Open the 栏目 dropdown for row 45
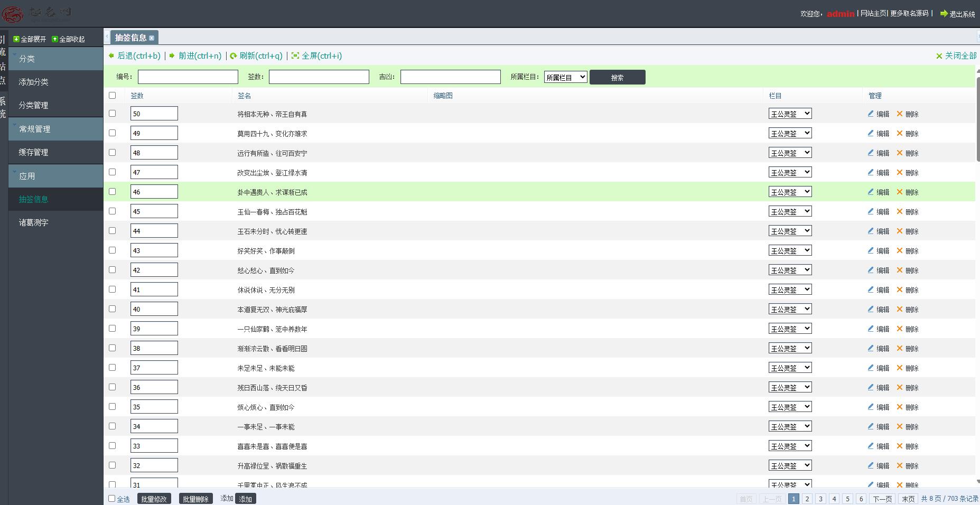This screenshot has height=505, width=980. click(x=790, y=211)
